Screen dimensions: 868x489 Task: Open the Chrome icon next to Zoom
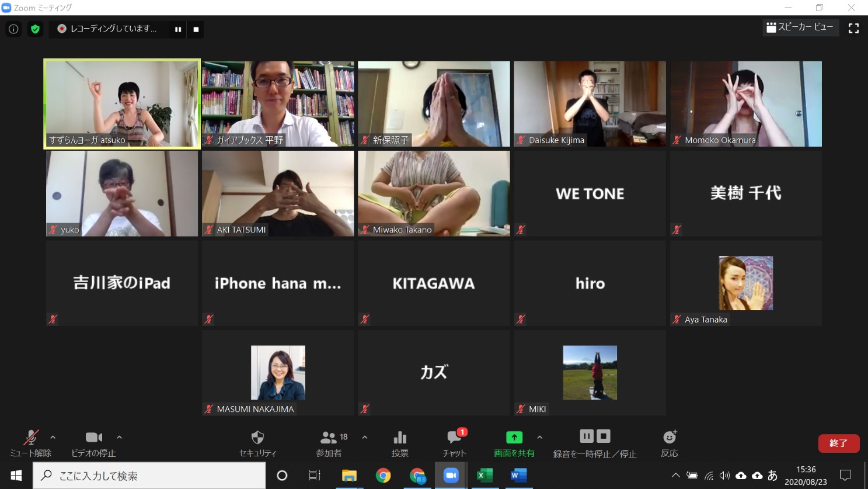417,476
